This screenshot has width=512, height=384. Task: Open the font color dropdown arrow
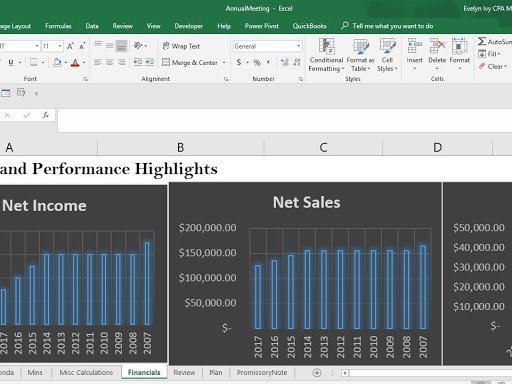point(84,63)
